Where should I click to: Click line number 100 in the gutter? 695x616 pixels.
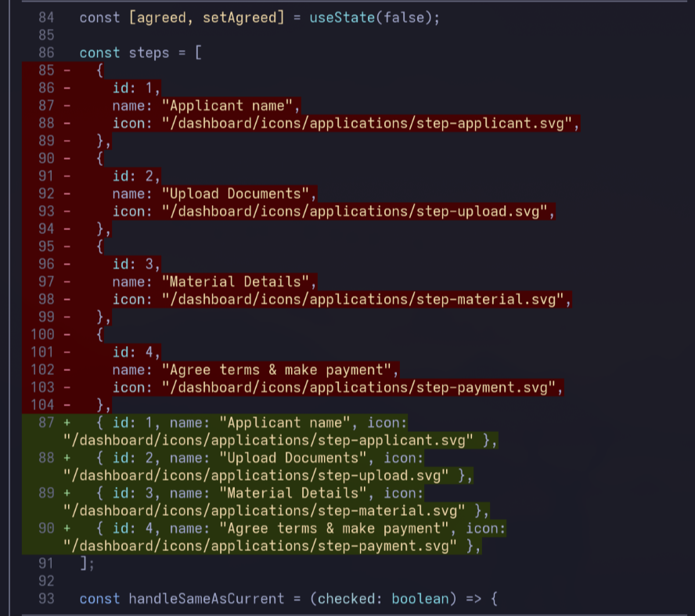click(x=42, y=334)
